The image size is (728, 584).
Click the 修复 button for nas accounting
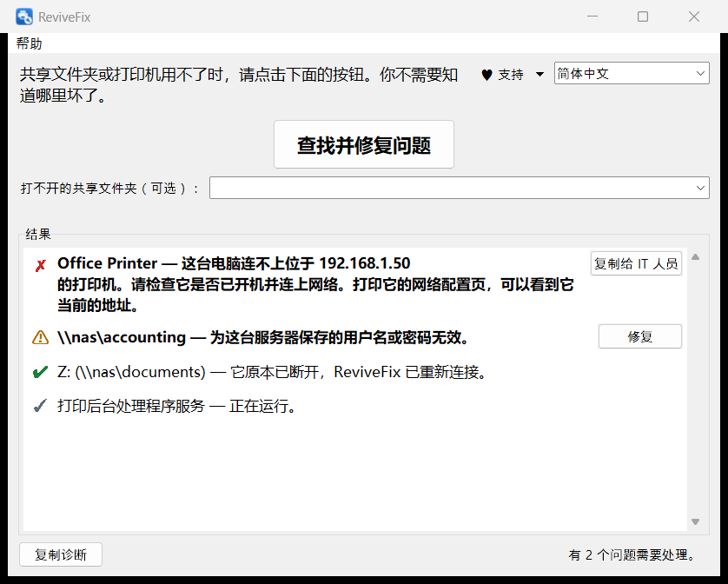point(639,336)
